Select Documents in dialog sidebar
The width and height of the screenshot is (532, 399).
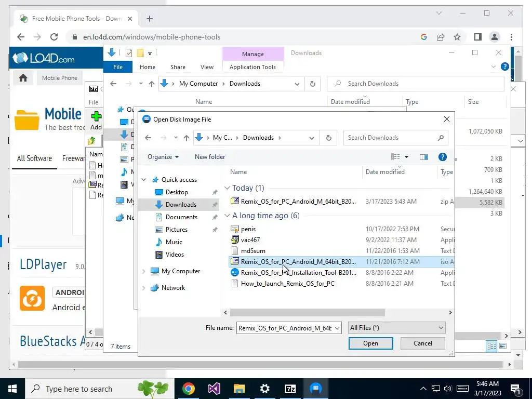[181, 217]
